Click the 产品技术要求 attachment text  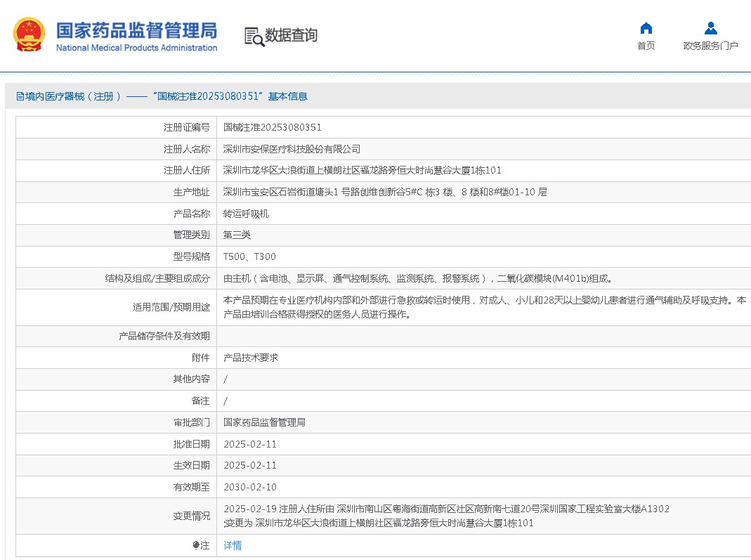tap(251, 358)
